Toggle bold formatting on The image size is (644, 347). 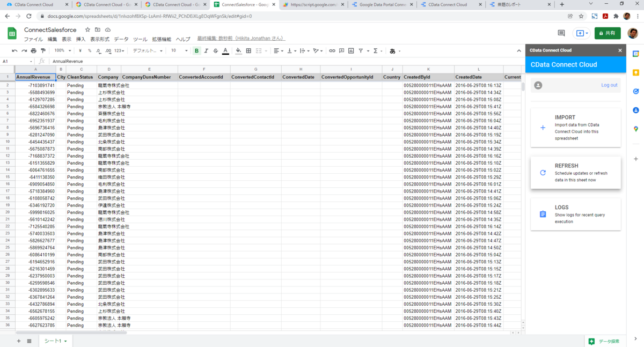(196, 51)
